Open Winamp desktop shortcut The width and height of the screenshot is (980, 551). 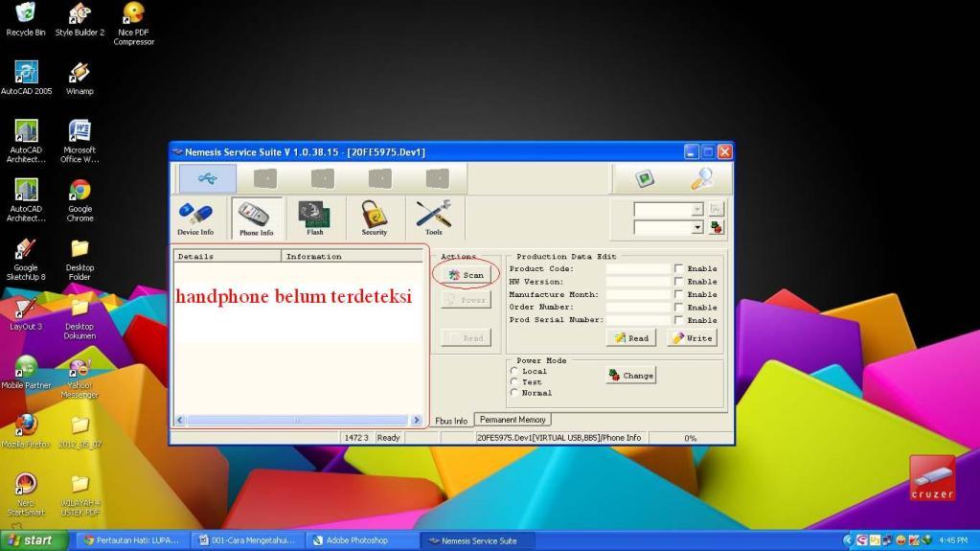click(80, 79)
